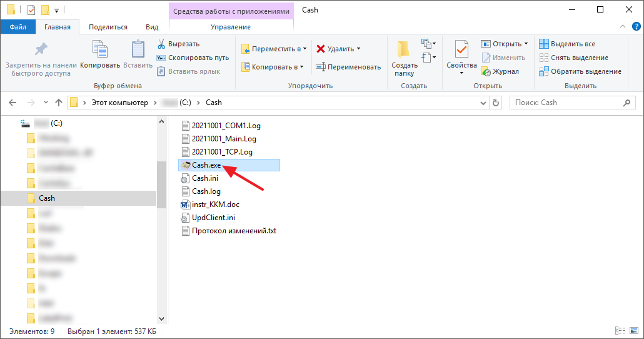Click Переименовать
The image size is (644, 339).
348,67
